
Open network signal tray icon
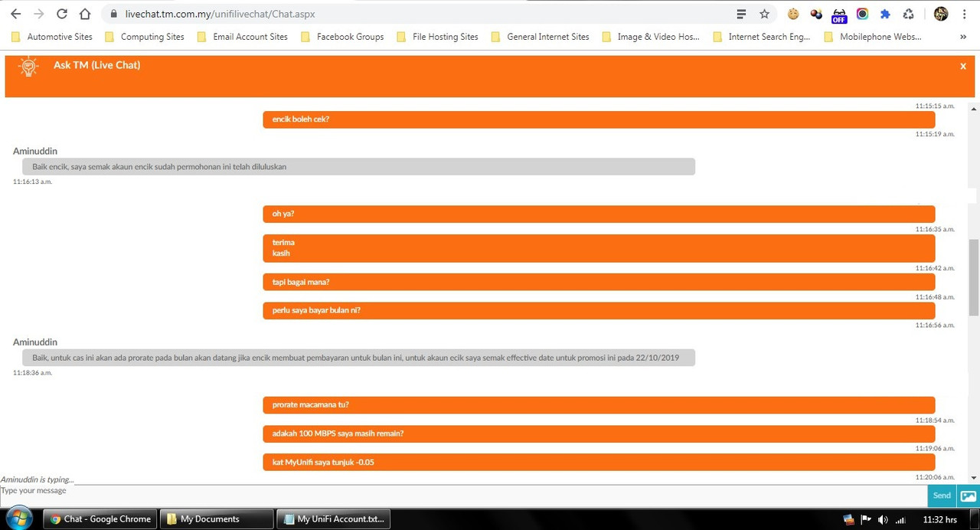901,519
